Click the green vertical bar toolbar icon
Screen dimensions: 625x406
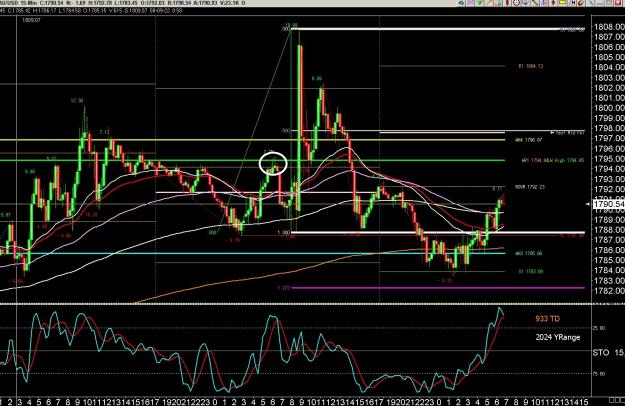pyautogui.click(x=499, y=2)
